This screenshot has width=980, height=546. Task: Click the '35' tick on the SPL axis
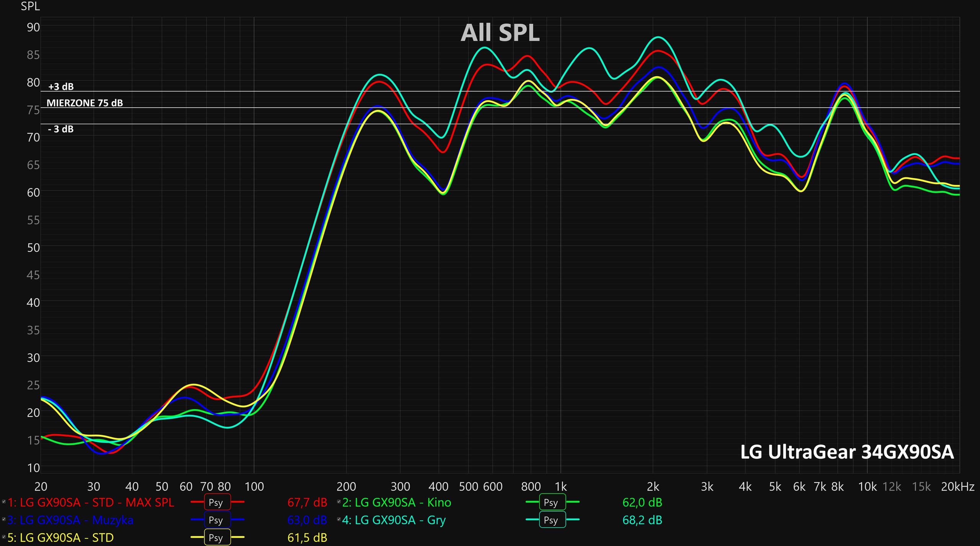pyautogui.click(x=33, y=330)
